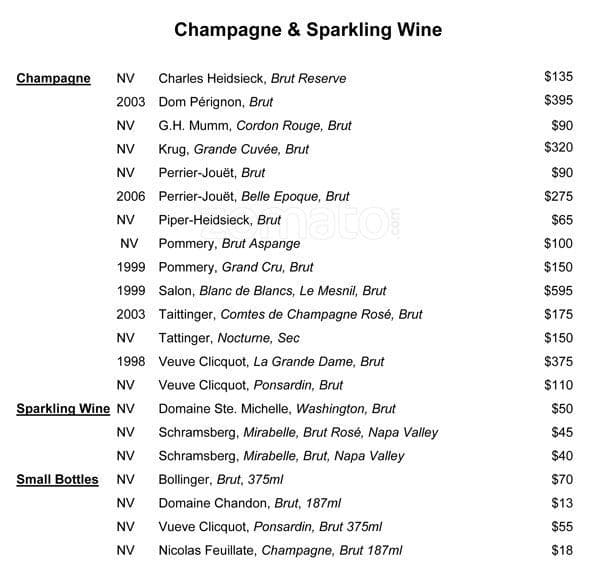
Task: Click Nicolas Feuillate Champagne Brut 187ml
Action: (x=280, y=550)
